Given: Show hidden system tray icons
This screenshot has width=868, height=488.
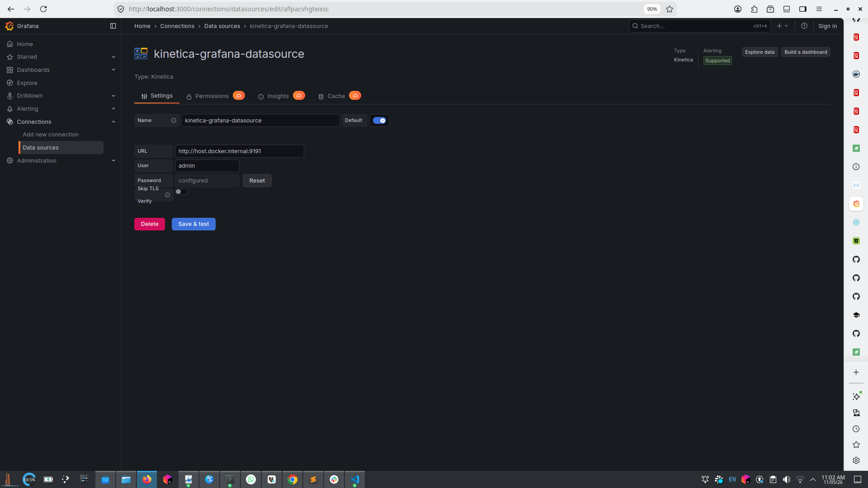Looking at the screenshot, I should point(813,479).
